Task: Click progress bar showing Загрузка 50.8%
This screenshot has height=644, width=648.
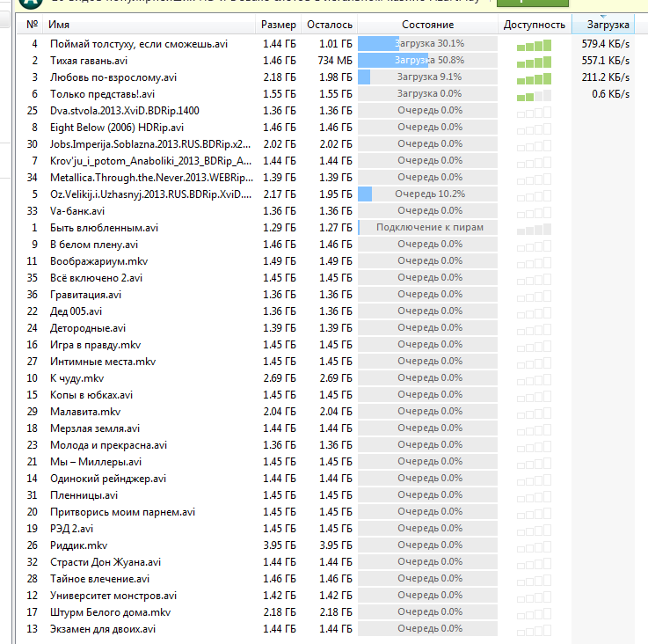Action: point(427,61)
